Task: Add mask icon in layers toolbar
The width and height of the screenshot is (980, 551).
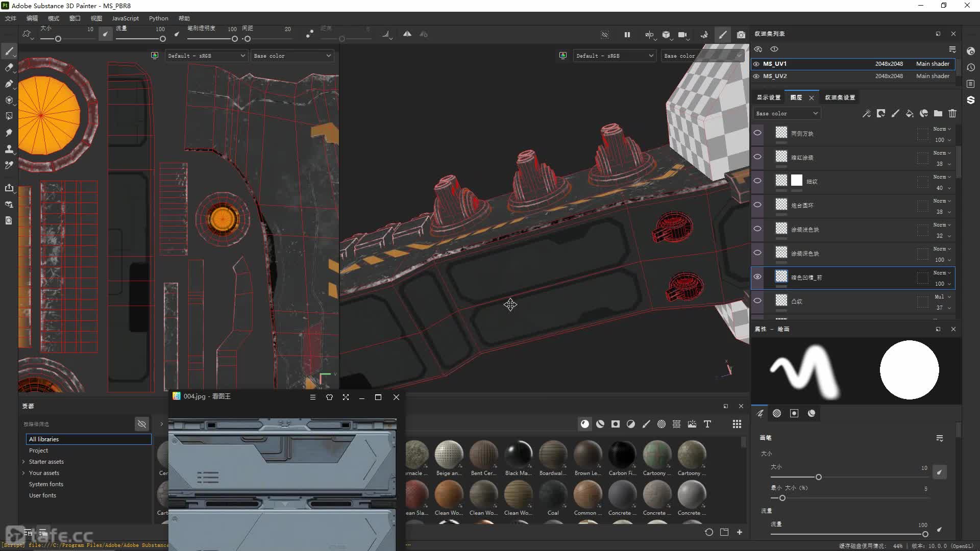Action: click(x=881, y=114)
